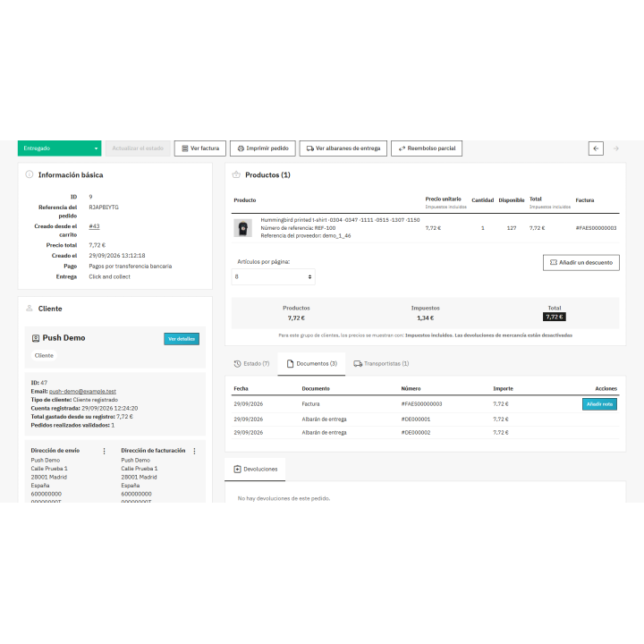The height and width of the screenshot is (644, 644).
Task: Click Ver detalles for Push Demo
Action: coord(182,339)
